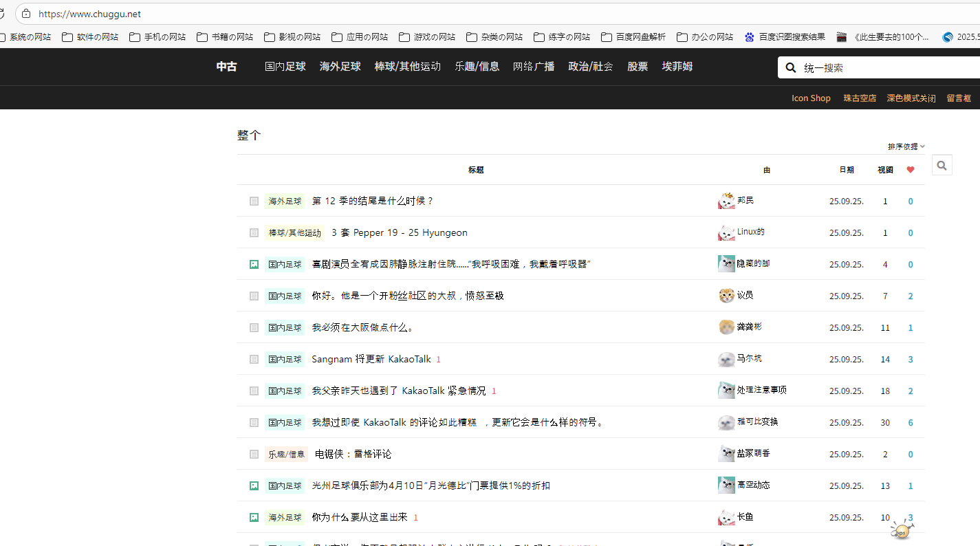
Task: Click the 乐趣/信息 category tag on the 电锯侠 post
Action: (x=286, y=455)
